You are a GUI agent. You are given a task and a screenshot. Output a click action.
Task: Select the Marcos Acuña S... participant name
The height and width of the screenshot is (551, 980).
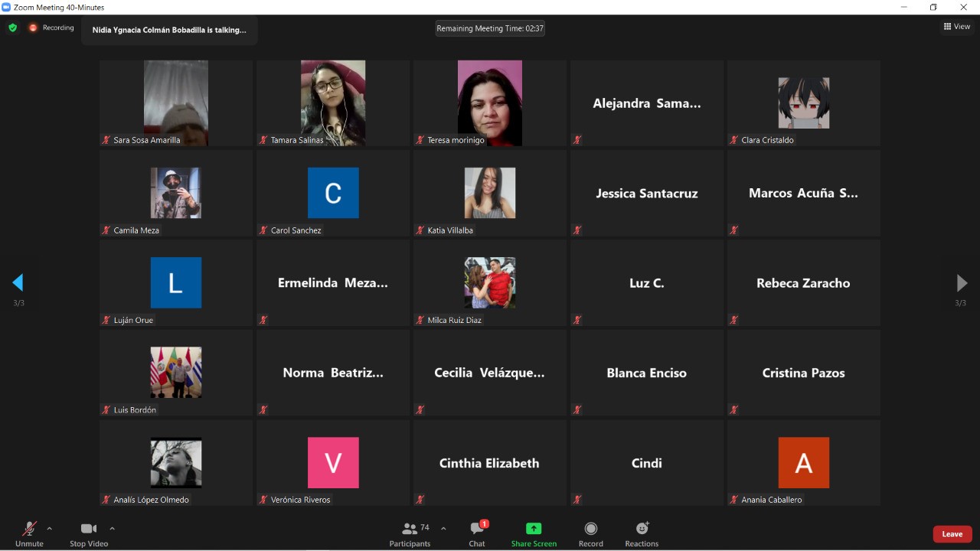pos(804,194)
